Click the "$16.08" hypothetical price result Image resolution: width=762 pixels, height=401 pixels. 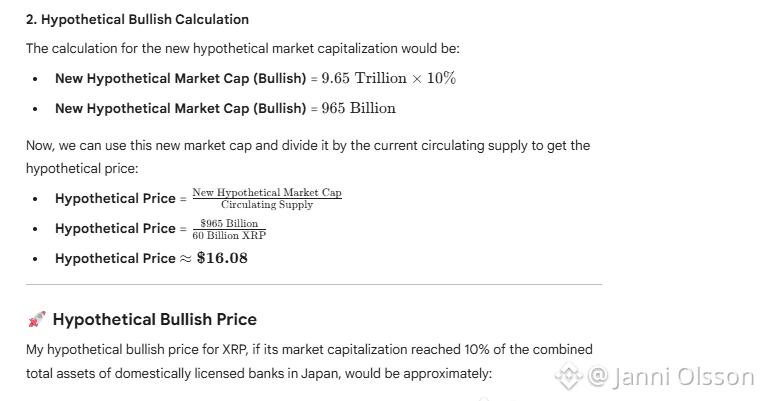tap(222, 258)
